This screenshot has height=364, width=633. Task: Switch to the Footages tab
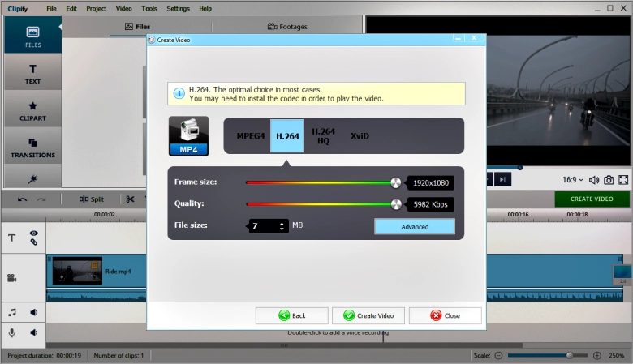click(287, 27)
